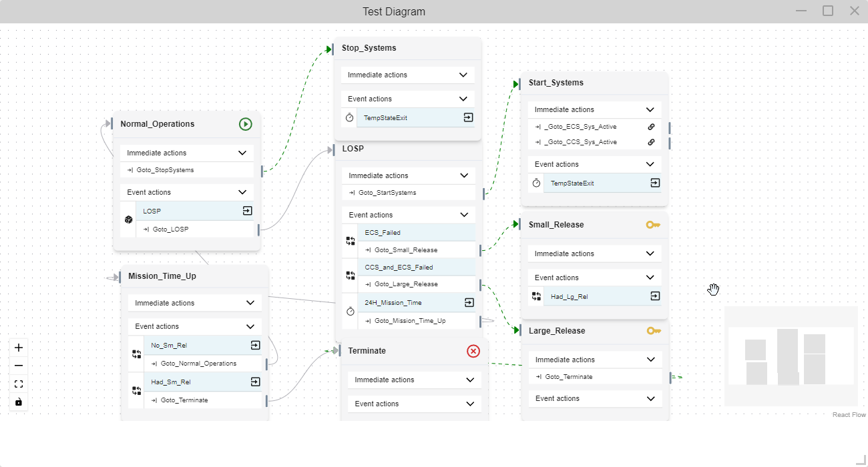Click the zoom in plus control
This screenshot has height=467, width=868.
click(19, 348)
